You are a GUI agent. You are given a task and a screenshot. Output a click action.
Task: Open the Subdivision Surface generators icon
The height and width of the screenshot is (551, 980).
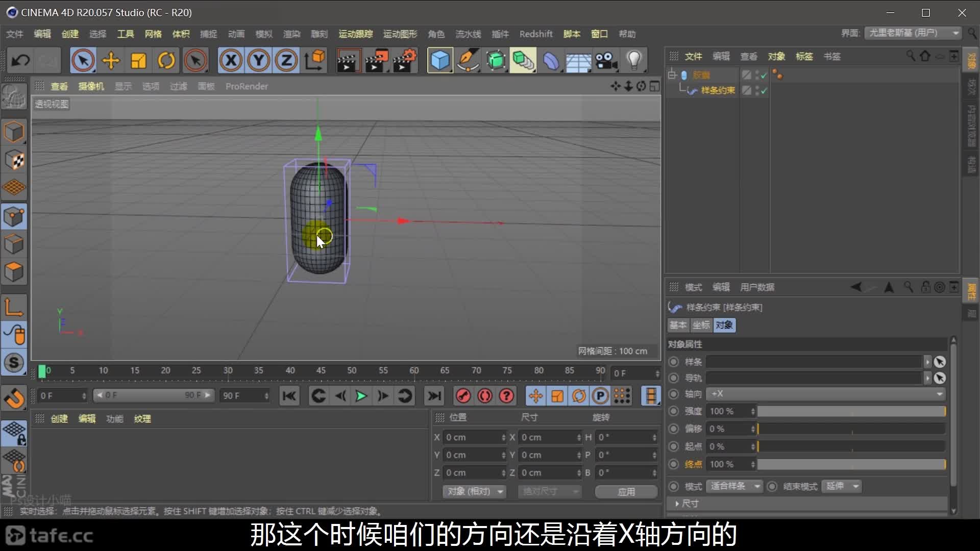[x=496, y=61]
